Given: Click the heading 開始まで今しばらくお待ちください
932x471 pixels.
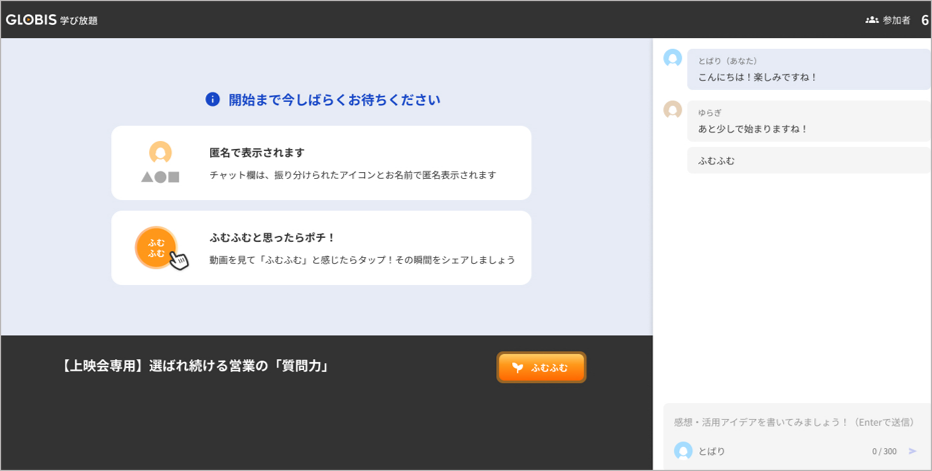Looking at the screenshot, I should 335,99.
